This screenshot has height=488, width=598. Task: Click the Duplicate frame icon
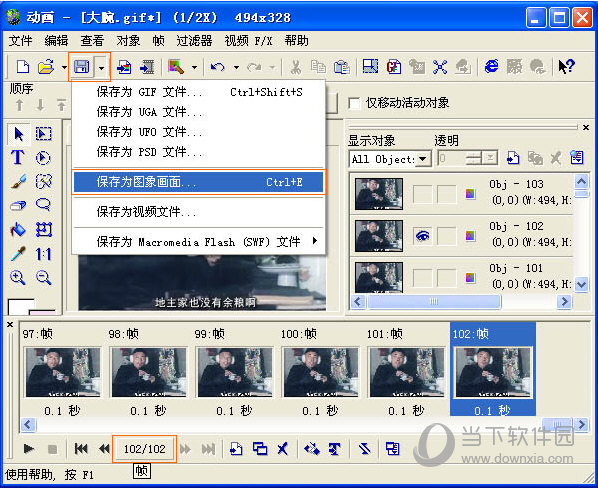260,449
